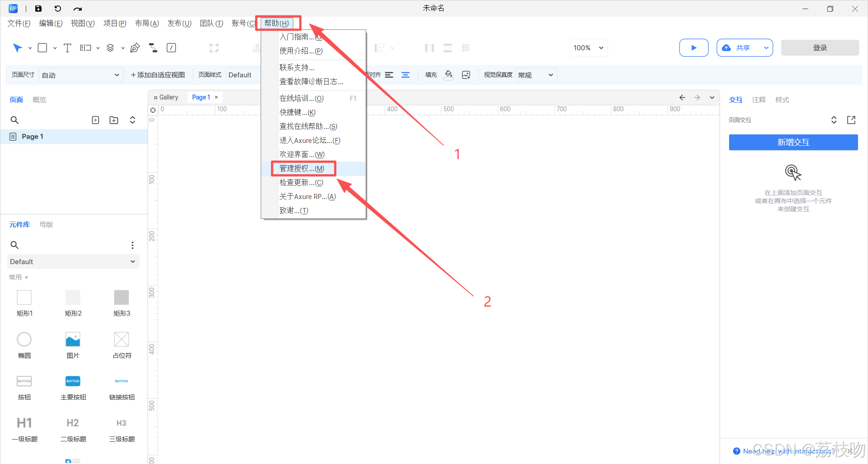Click the fill image icon
Image resolution: width=868 pixels, height=464 pixels.
[x=466, y=75]
